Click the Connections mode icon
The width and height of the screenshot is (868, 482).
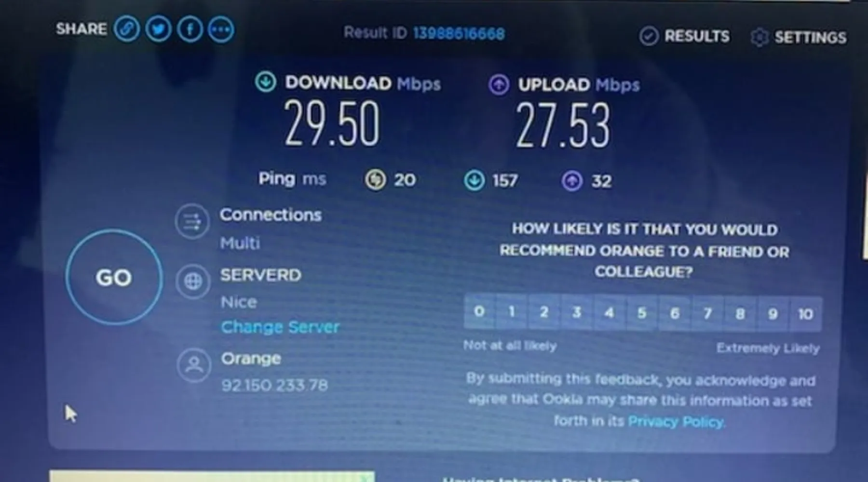[192, 222]
